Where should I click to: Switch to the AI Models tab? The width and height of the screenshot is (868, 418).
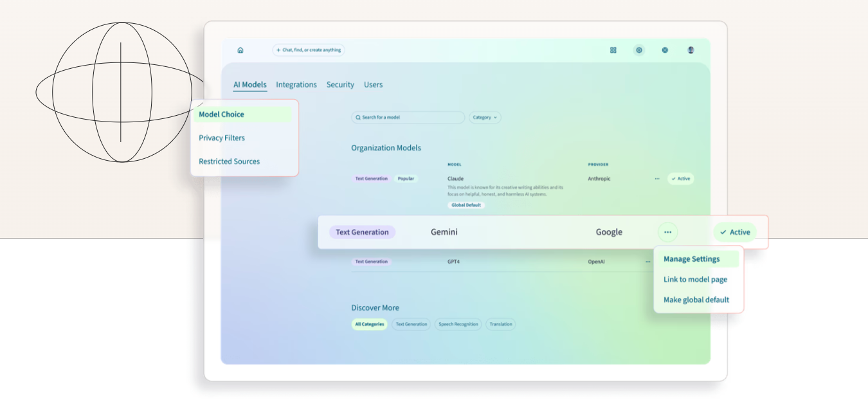[250, 85]
